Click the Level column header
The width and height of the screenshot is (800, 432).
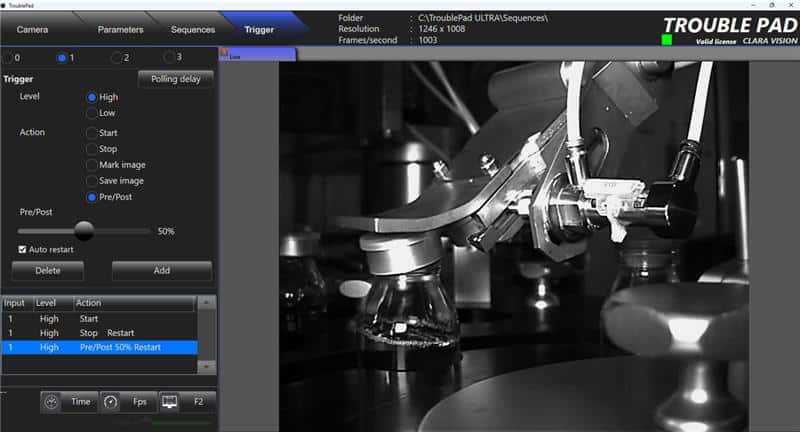[x=53, y=303]
